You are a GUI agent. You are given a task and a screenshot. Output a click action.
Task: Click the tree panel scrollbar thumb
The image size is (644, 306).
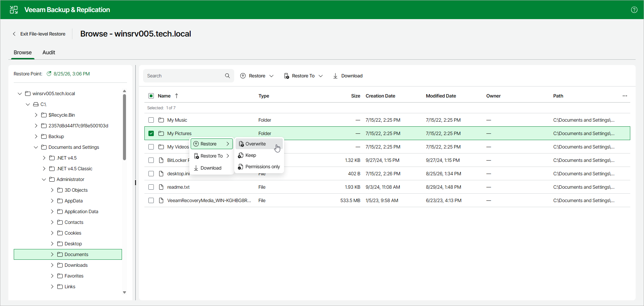[x=124, y=127]
